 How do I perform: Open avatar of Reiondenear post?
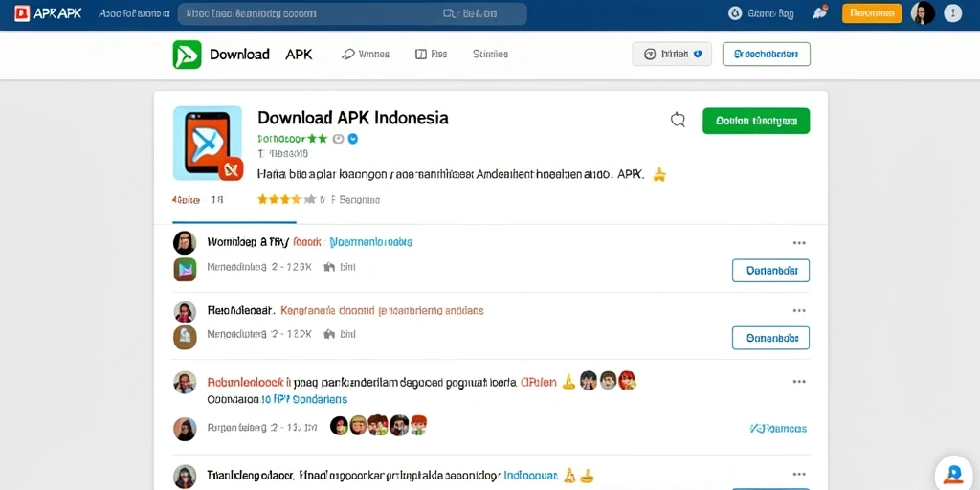[185, 311]
